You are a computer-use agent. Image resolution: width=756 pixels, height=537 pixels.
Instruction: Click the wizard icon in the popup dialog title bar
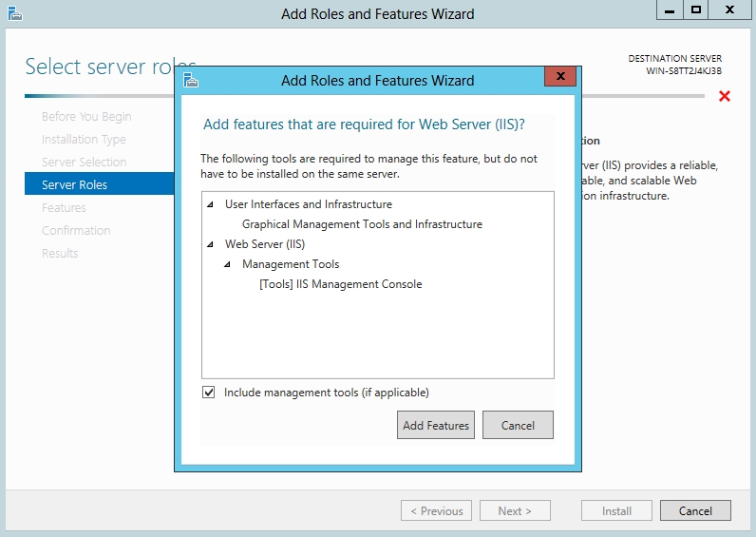(x=191, y=81)
